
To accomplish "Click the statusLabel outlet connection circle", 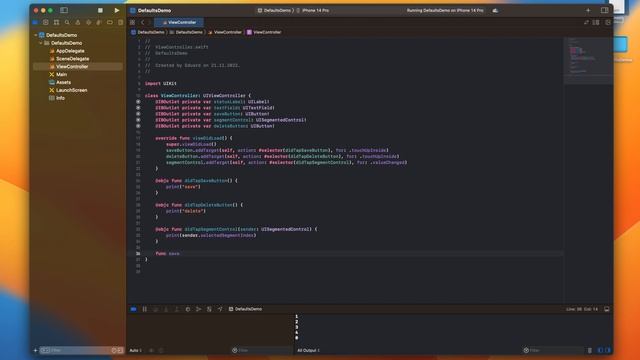I will 138,102.
